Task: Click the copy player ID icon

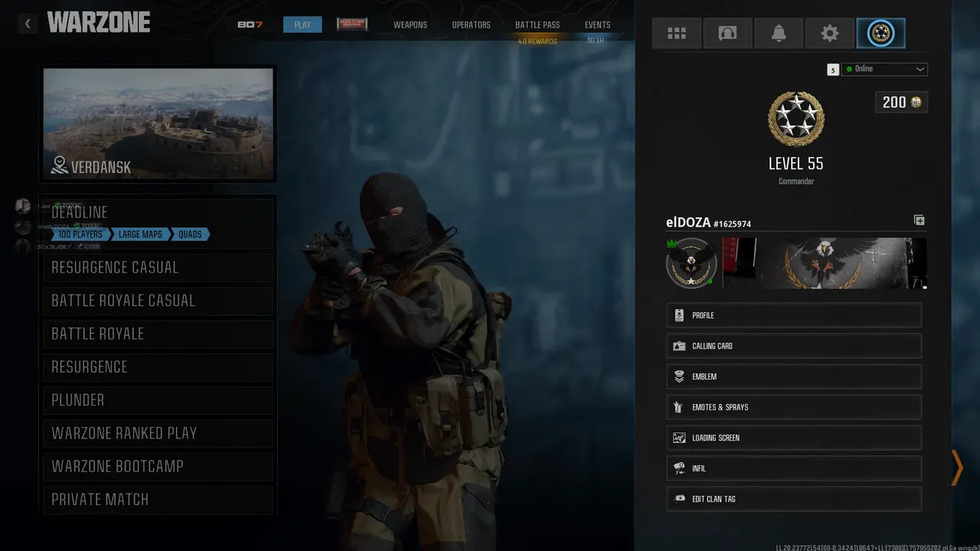Action: pos(919,220)
